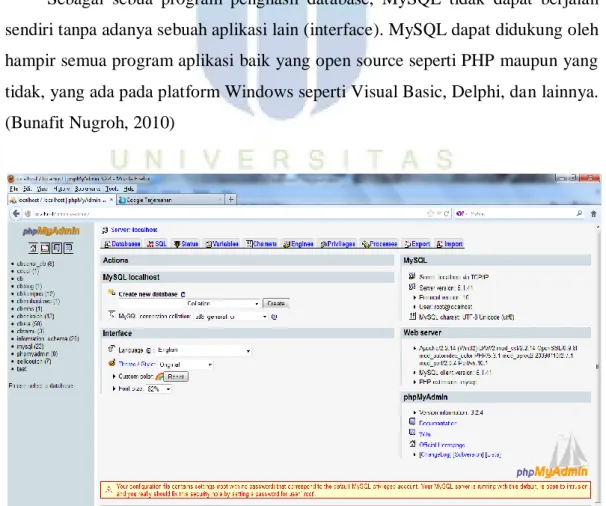Image resolution: width=606 pixels, height=506 pixels.
Task: Open the Language dropdown showing English
Action: pyautogui.click(x=204, y=351)
